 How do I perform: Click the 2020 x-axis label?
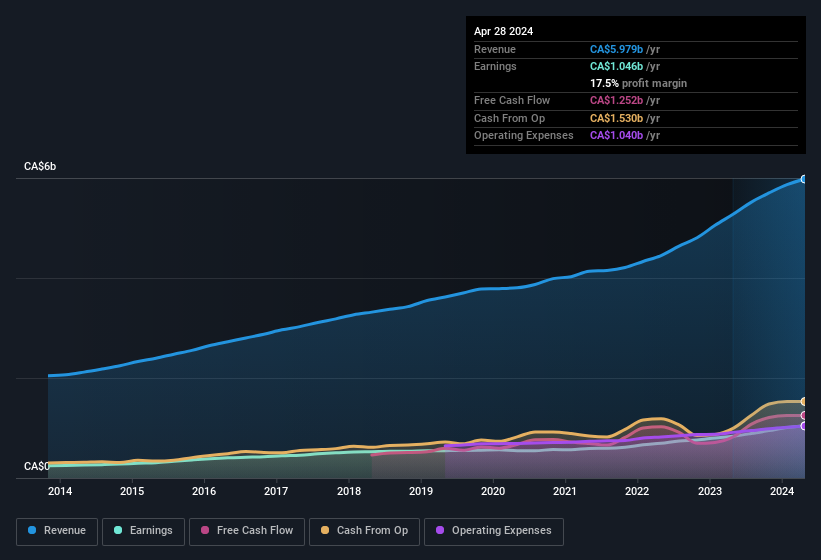point(493,491)
